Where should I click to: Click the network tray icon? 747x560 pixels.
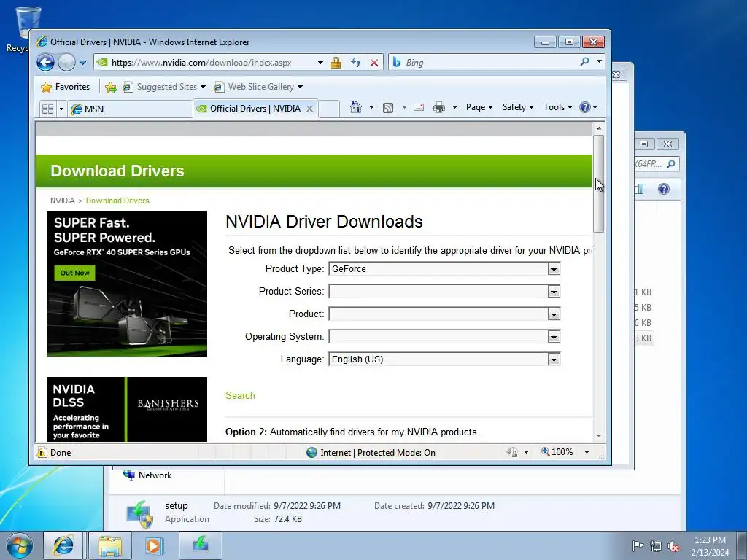(656, 547)
